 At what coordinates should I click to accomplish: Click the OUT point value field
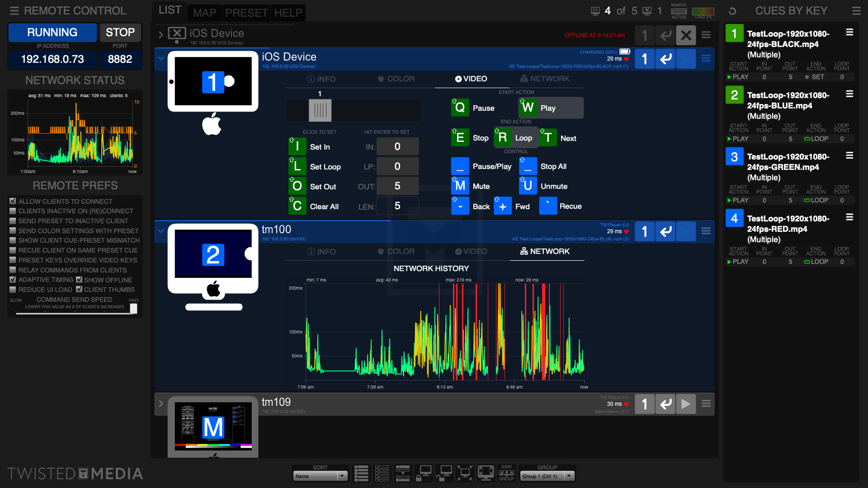[x=397, y=186]
